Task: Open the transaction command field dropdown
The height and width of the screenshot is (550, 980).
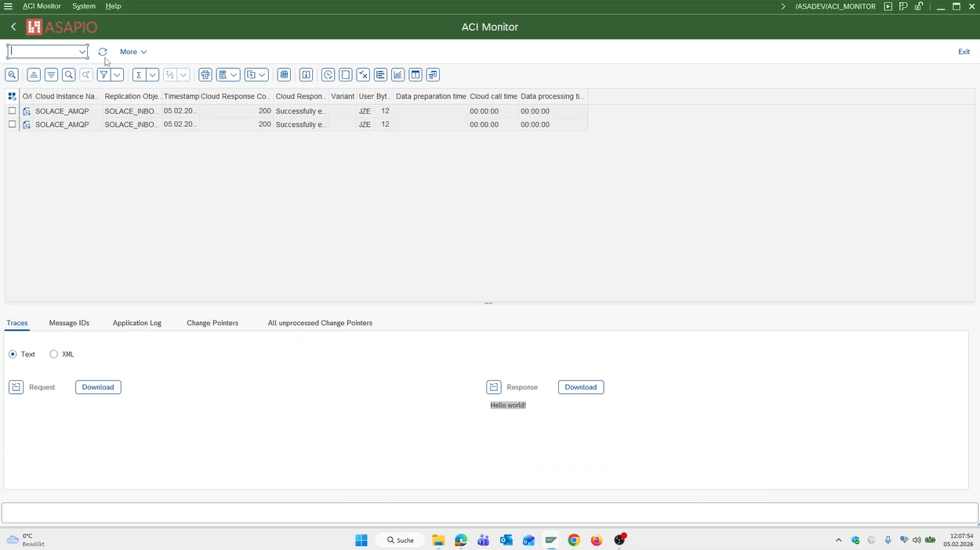Action: (x=82, y=52)
